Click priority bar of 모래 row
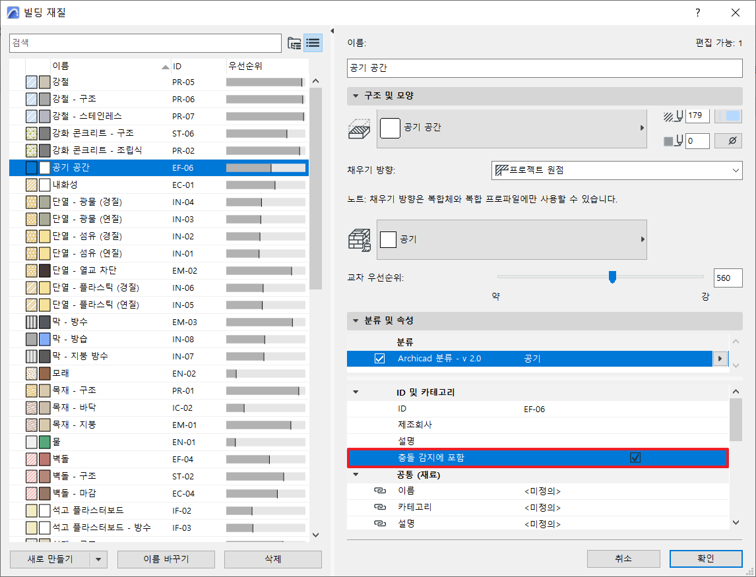The image size is (756, 577). 266,374
